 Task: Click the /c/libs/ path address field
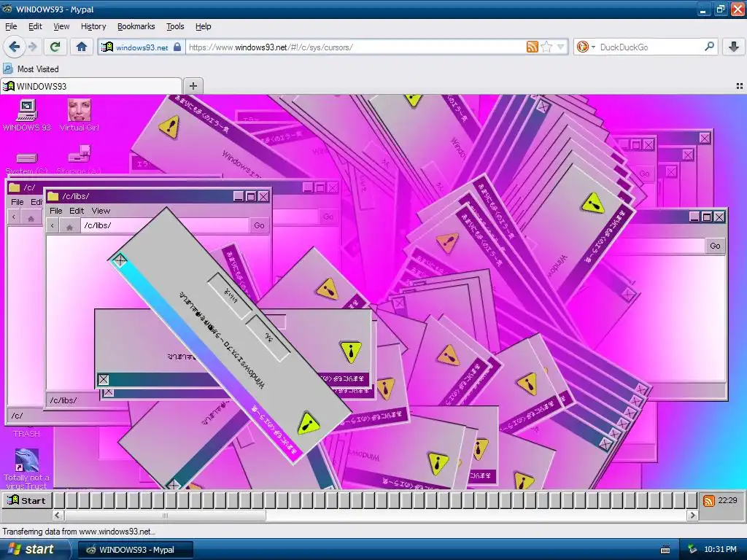165,225
